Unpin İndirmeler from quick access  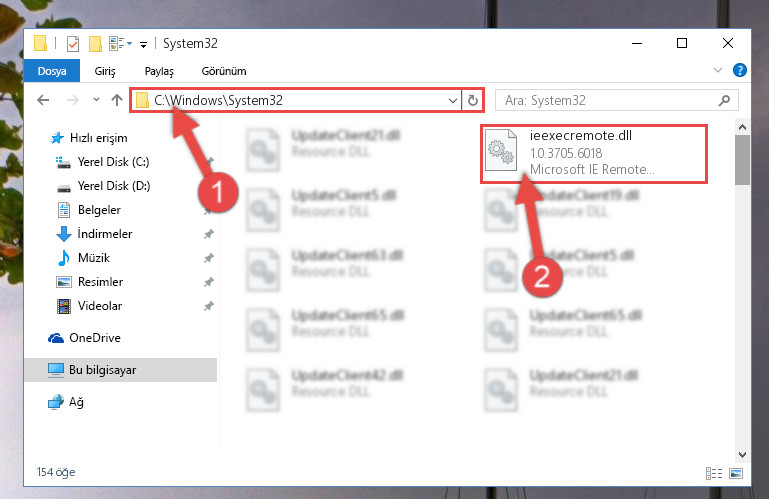click(209, 234)
